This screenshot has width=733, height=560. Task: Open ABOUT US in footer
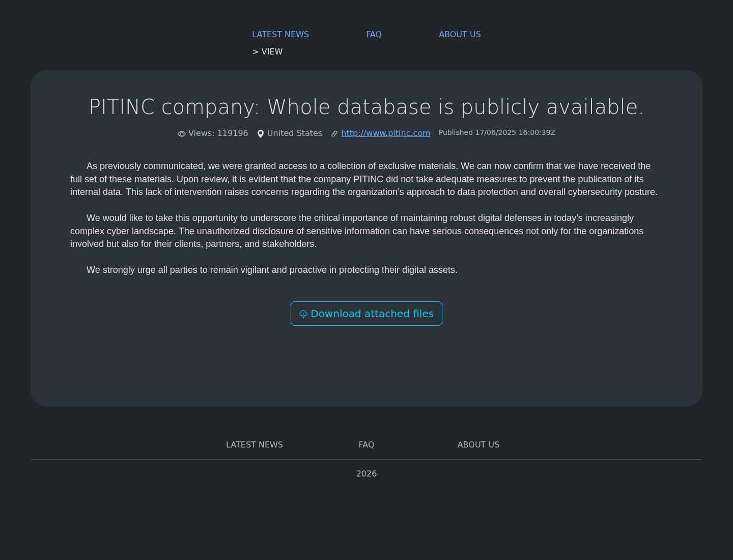click(478, 445)
